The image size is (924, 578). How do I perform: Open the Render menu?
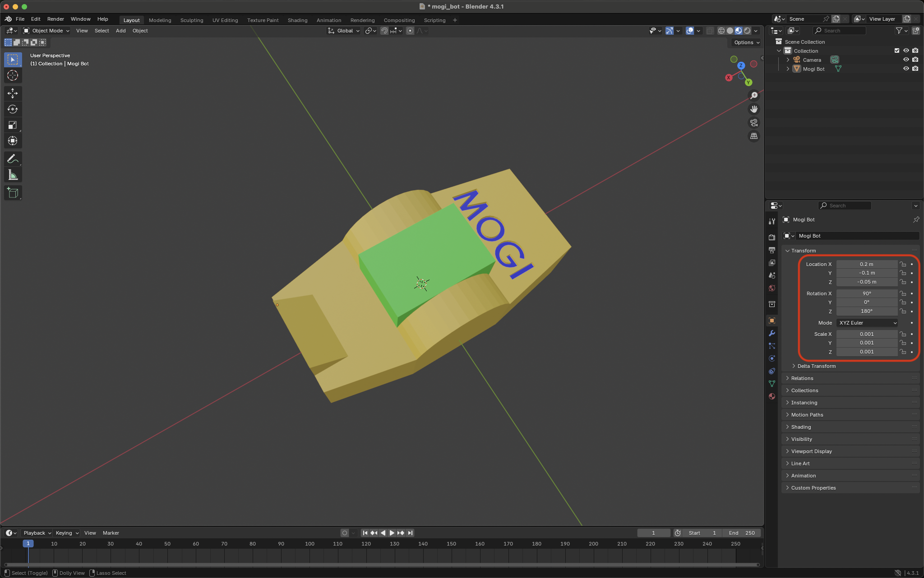point(55,19)
